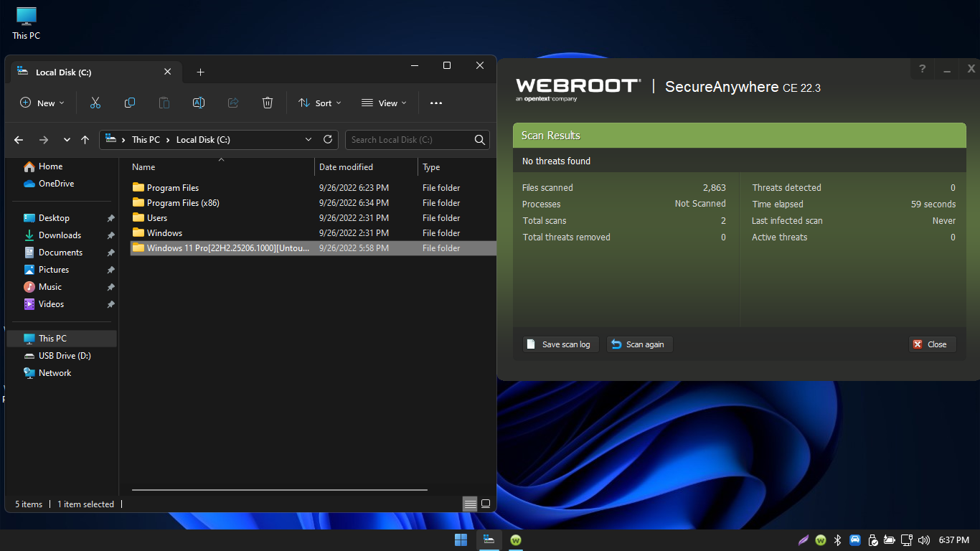Navigate up one folder level
The width and height of the screenshot is (980, 551).
pyautogui.click(x=85, y=140)
